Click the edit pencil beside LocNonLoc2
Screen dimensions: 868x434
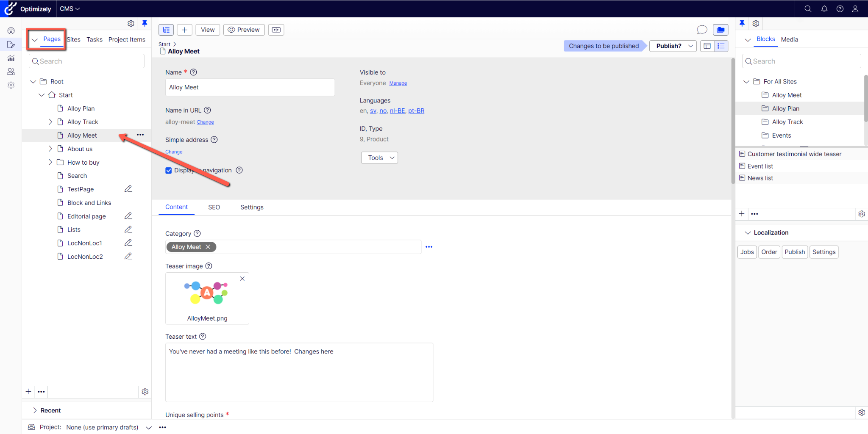coord(128,256)
